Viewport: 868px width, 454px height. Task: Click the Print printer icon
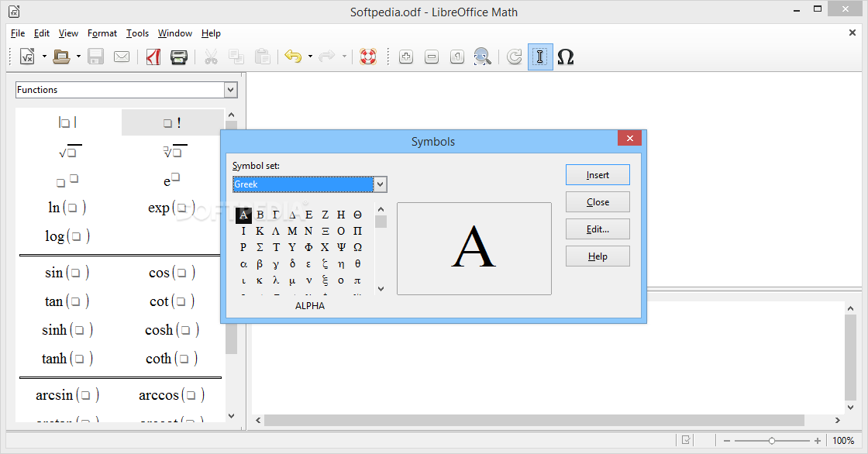pyautogui.click(x=179, y=57)
